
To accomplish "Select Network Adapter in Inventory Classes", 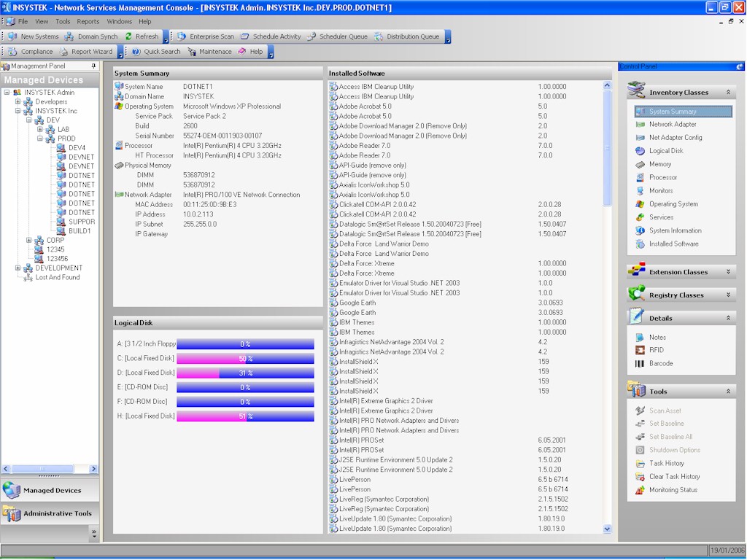I will click(672, 125).
